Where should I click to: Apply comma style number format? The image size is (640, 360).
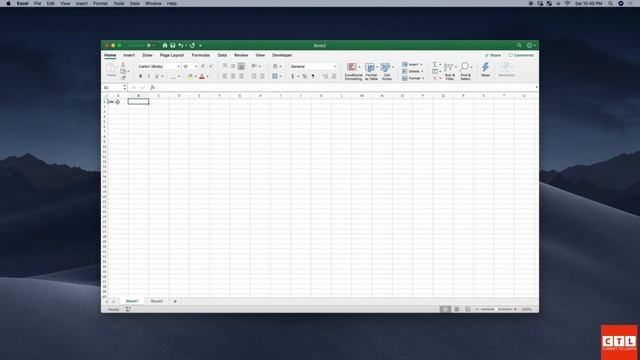click(x=313, y=76)
